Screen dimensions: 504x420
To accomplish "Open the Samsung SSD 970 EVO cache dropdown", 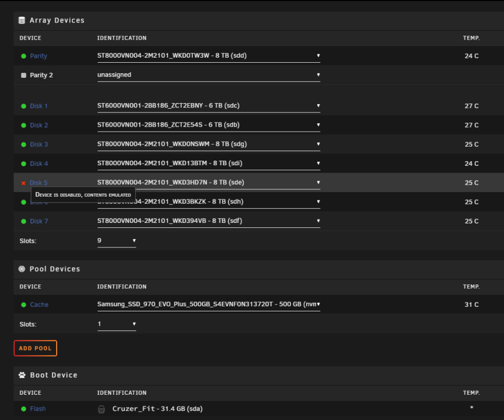I will [x=209, y=305].
